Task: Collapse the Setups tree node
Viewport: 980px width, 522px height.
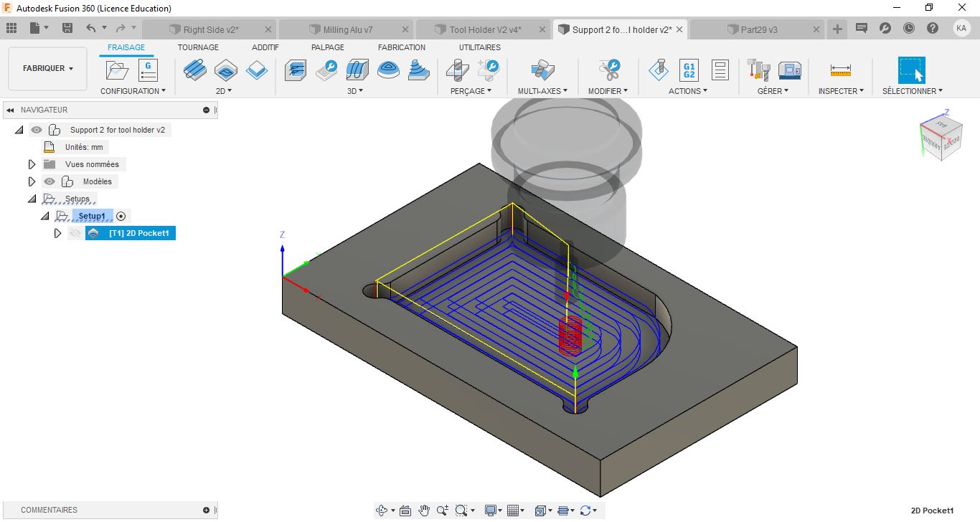Action: (32, 199)
